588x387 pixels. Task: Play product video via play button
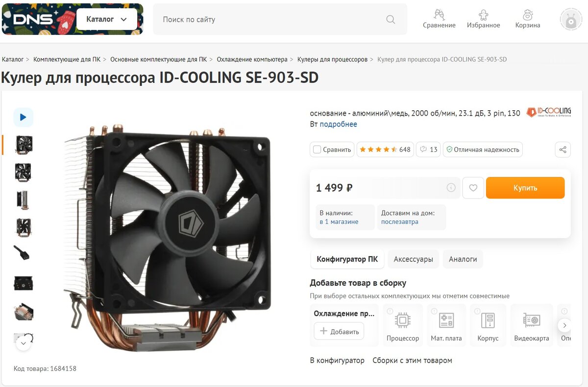pos(23,118)
